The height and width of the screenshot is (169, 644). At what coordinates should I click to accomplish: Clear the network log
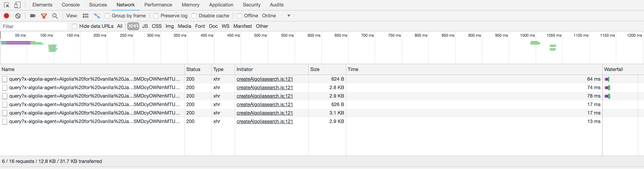tap(18, 16)
